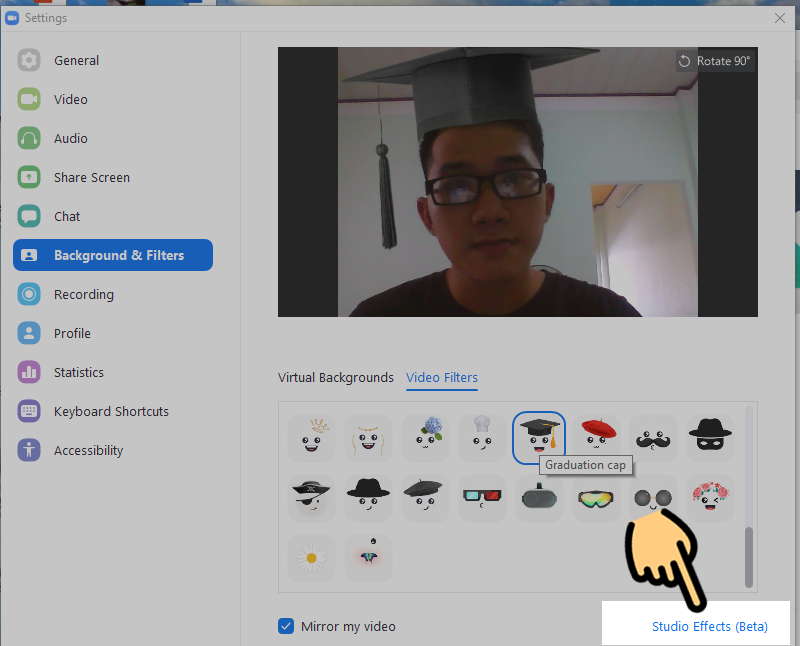
Task: Close the Settings window
Action: click(780, 17)
